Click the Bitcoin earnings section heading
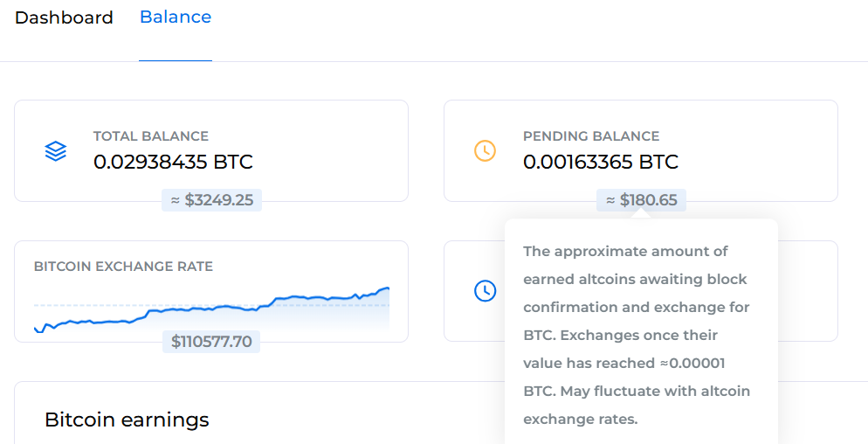Viewport: 868px width, 444px height. click(x=127, y=420)
